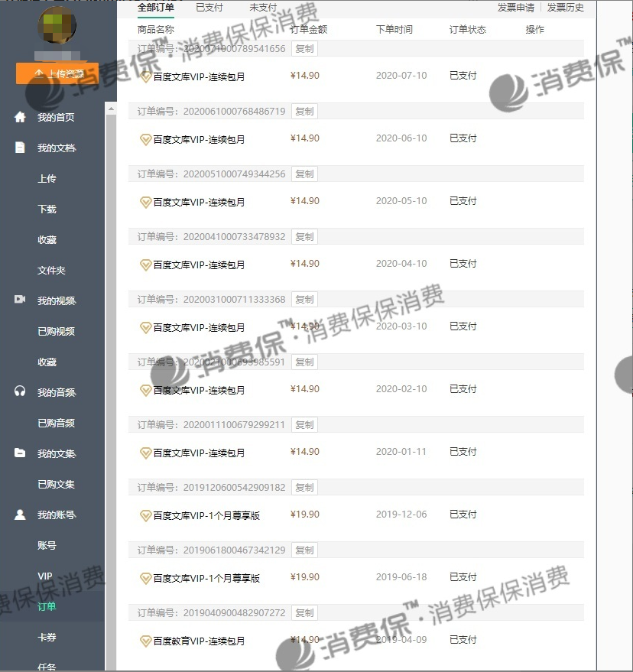633x672 pixels.
Task: Open the 发票申请 link
Action: [x=515, y=8]
